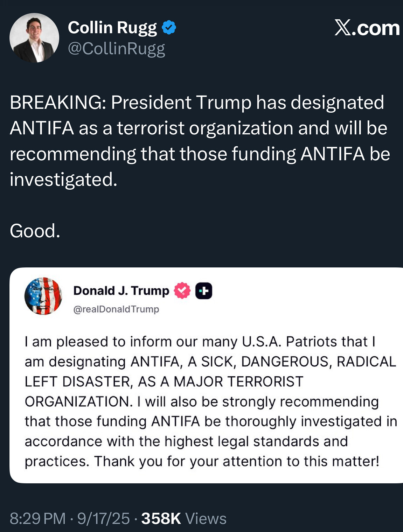Image resolution: width=403 pixels, height=532 pixels.
Task: Open the Collin Rugg display name link
Action: click(x=112, y=28)
